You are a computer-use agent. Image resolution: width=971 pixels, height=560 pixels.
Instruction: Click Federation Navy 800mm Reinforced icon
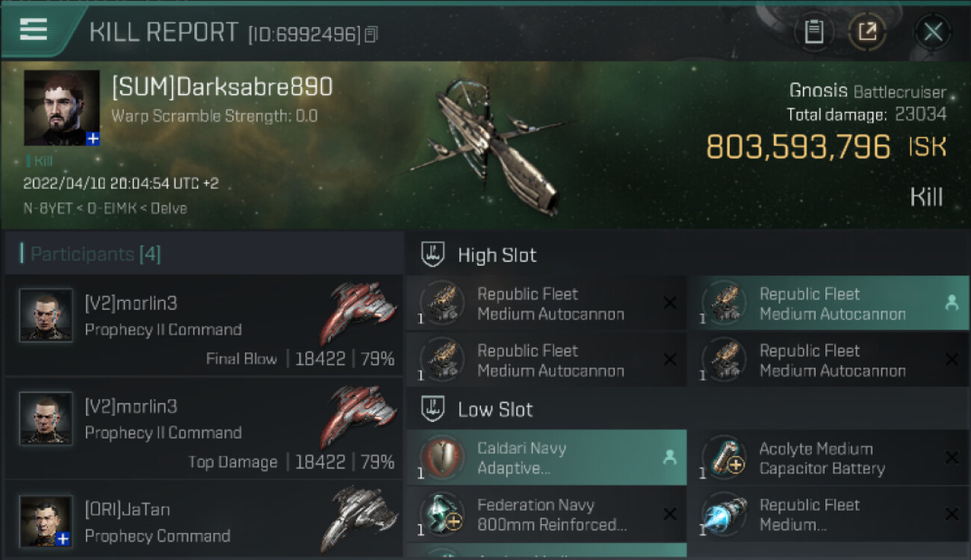click(x=441, y=514)
